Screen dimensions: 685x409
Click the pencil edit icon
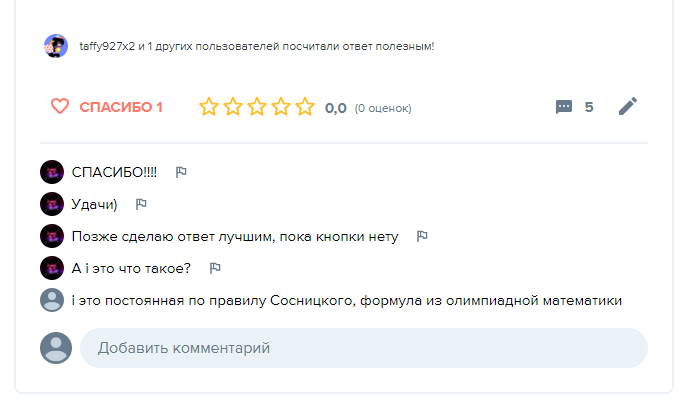pyautogui.click(x=628, y=107)
